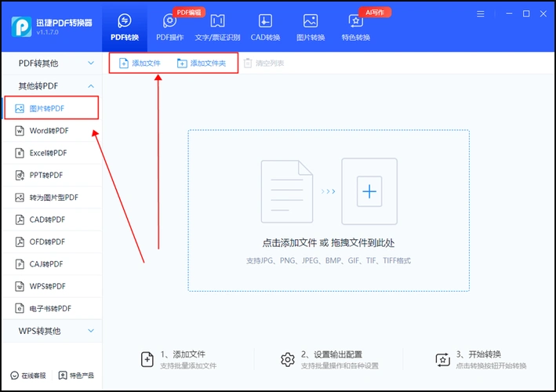Expand the WPS转其他 section
The image size is (556, 392).
coord(52,331)
